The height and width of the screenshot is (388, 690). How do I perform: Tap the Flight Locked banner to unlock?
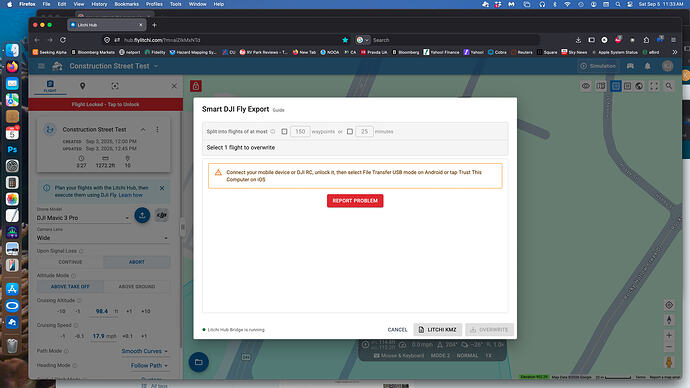(106, 104)
